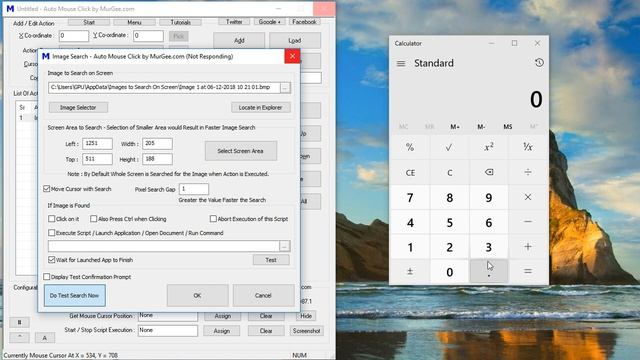
Task: Click the Height value field
Action: (157, 159)
